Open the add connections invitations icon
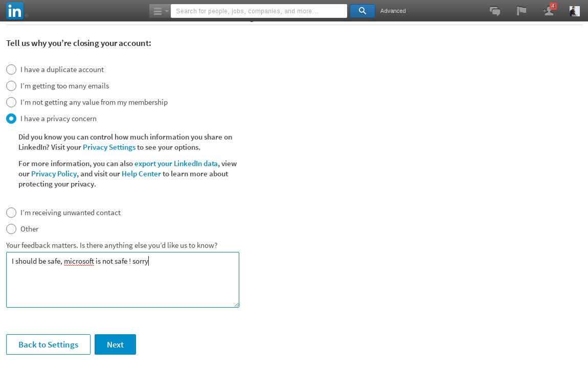The width and height of the screenshot is (588, 370). 549,10
